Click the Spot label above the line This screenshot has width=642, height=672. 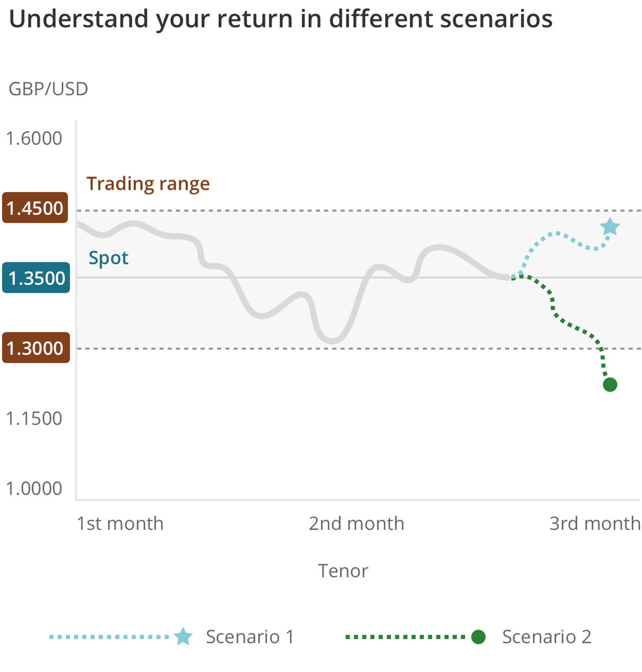[x=109, y=258]
